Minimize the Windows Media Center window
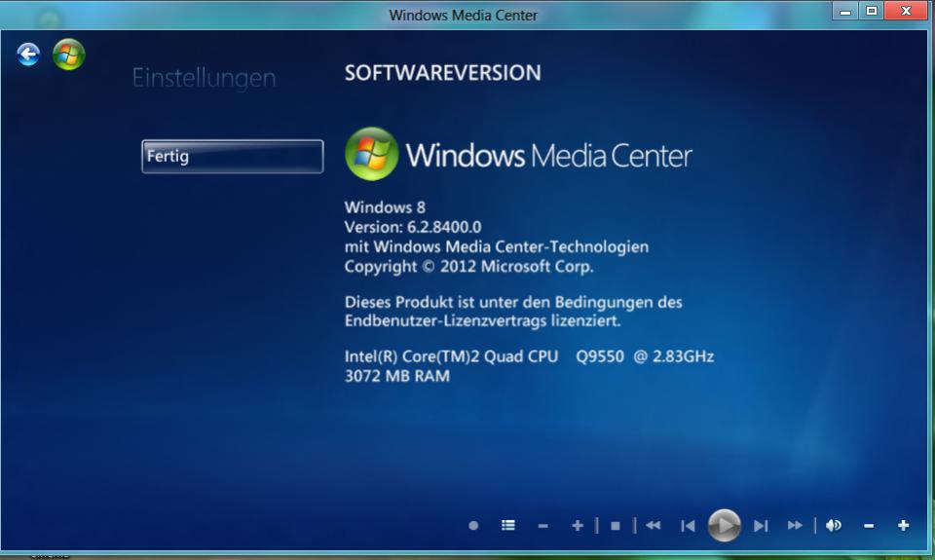Viewport: 935px width, 560px height. pyautogui.click(x=845, y=11)
